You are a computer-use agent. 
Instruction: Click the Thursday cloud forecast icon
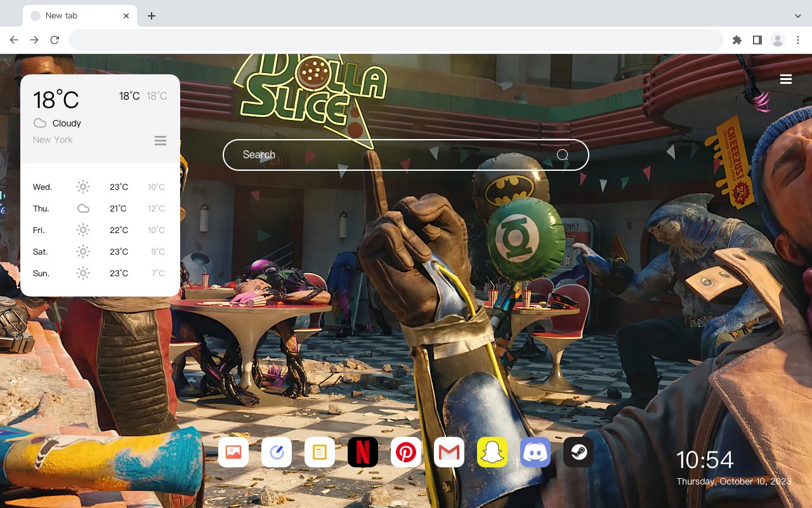pyautogui.click(x=83, y=208)
